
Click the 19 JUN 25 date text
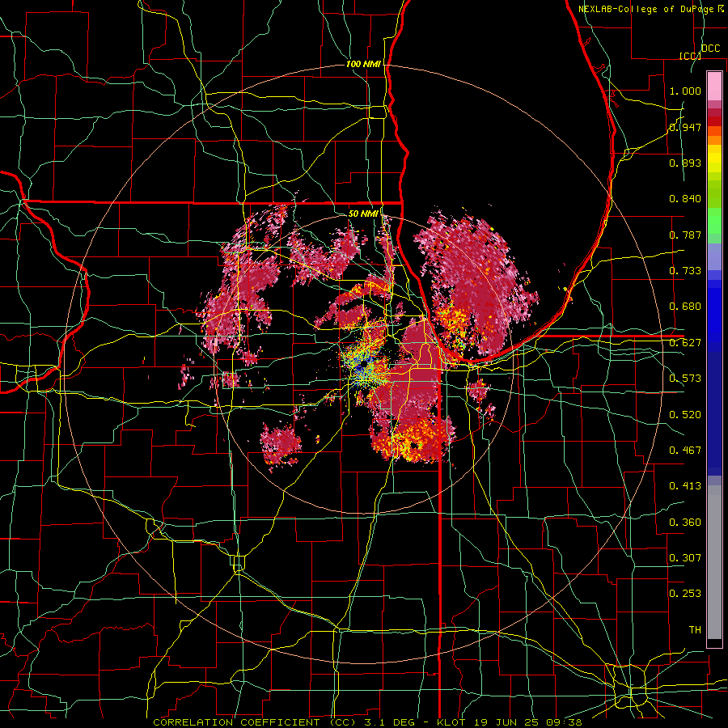click(505, 722)
